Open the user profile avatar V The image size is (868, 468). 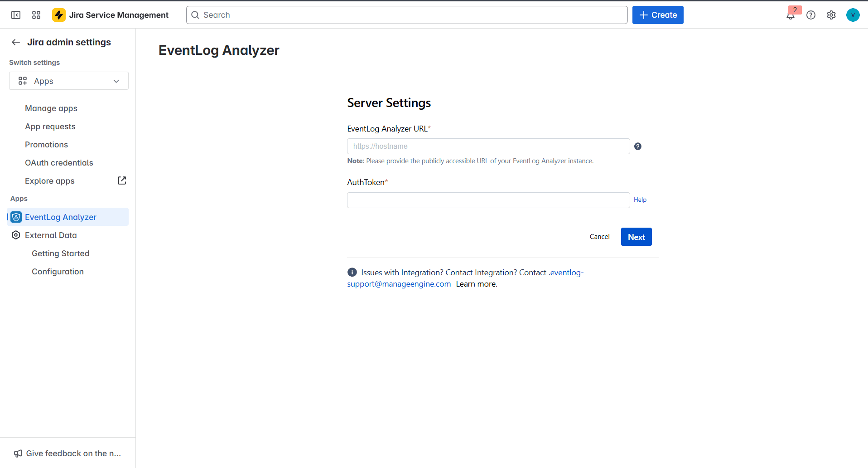tap(853, 15)
